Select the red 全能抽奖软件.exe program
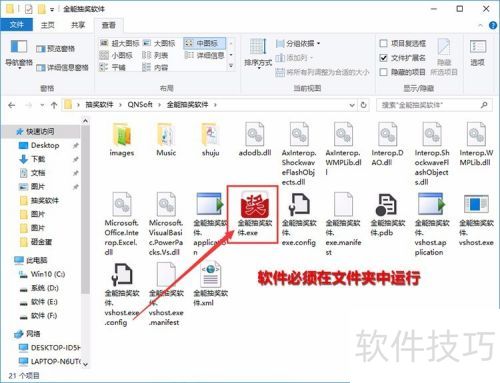 255,214
